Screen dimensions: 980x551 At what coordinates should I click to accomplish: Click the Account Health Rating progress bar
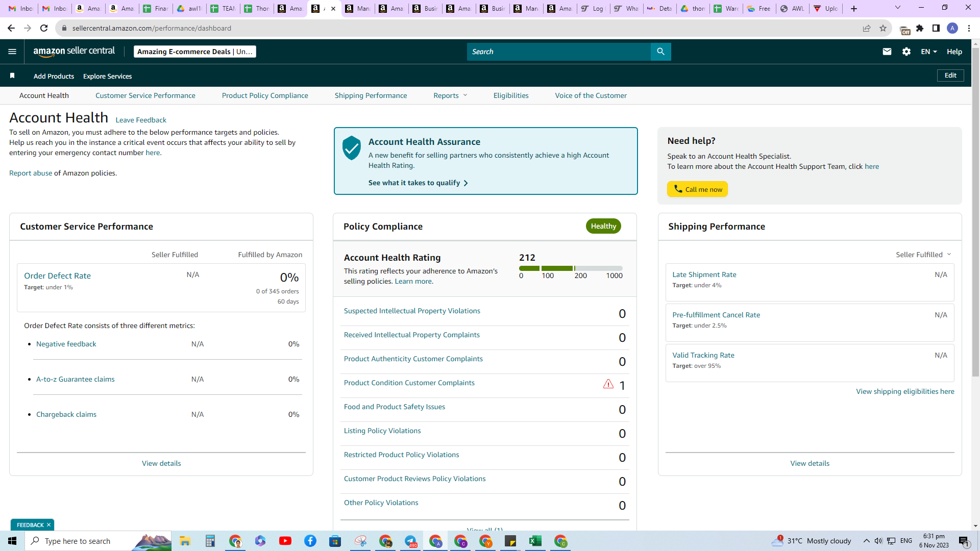tap(571, 268)
